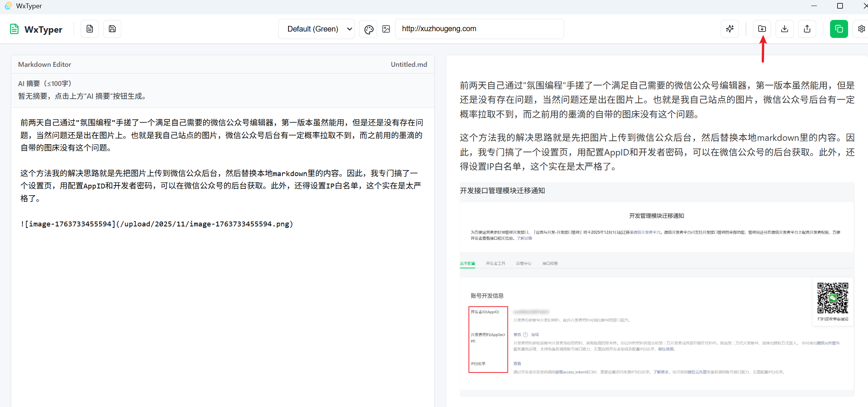The image size is (868, 407).
Task: Open the settings gear icon
Action: click(x=862, y=29)
